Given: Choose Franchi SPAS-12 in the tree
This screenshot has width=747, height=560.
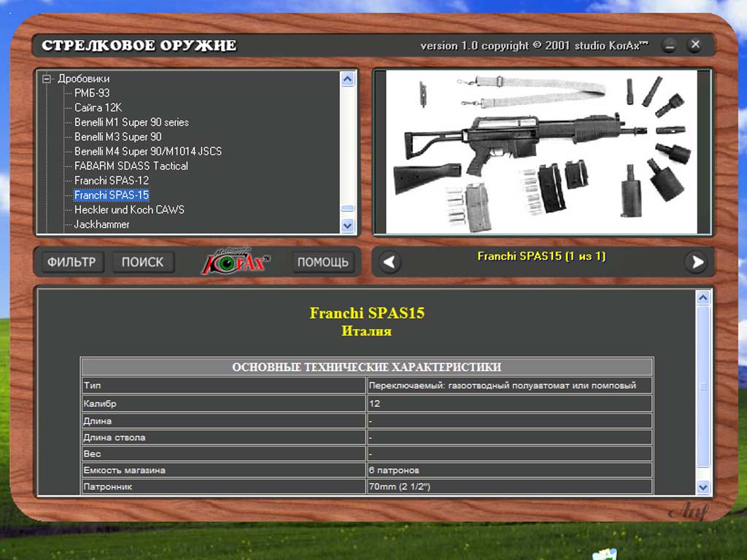Looking at the screenshot, I should [x=112, y=181].
